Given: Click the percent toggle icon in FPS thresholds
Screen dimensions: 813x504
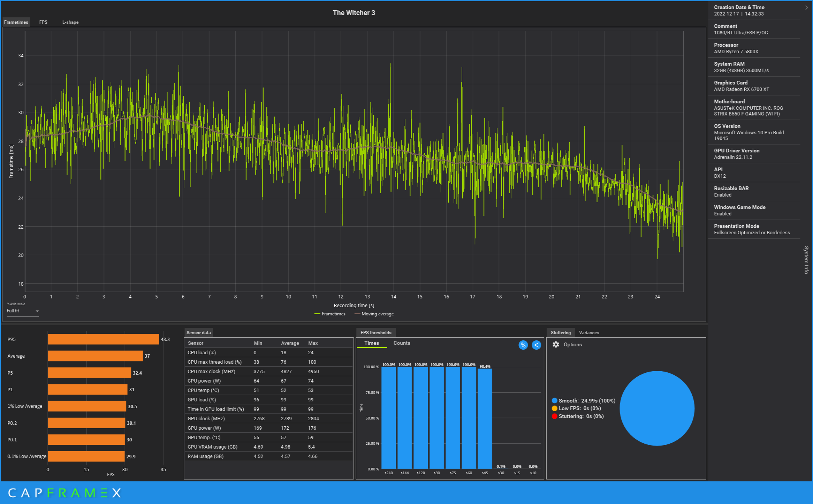Looking at the screenshot, I should [523, 345].
